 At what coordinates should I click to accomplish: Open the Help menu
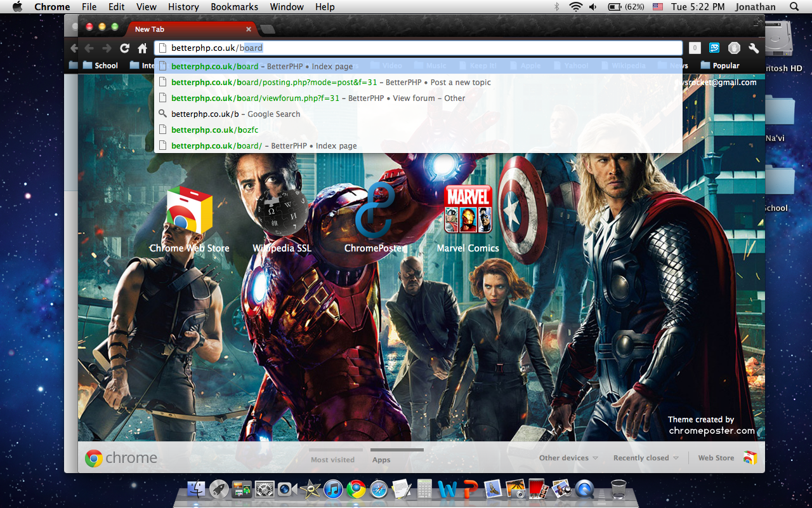pyautogui.click(x=325, y=7)
